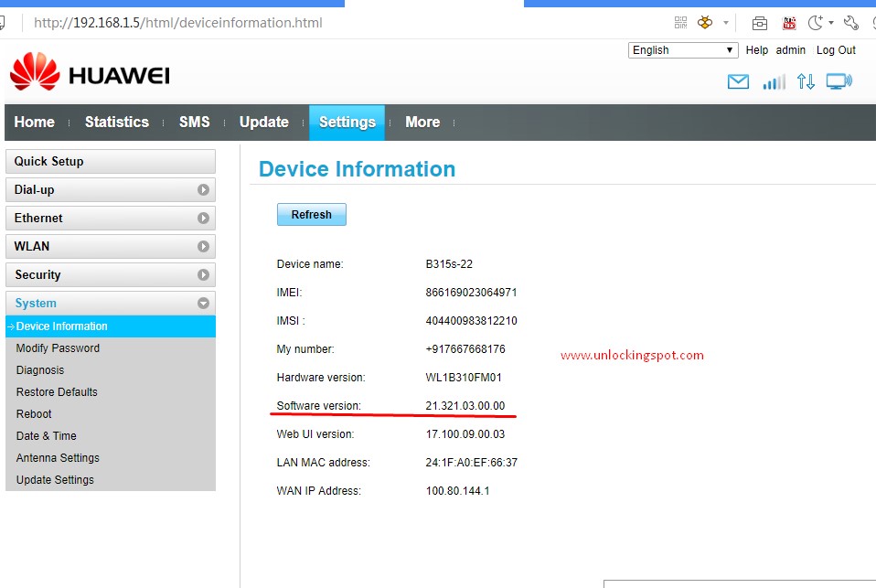This screenshot has height=588, width=876.
Task: Switch to the Statistics tab
Action: (x=116, y=122)
